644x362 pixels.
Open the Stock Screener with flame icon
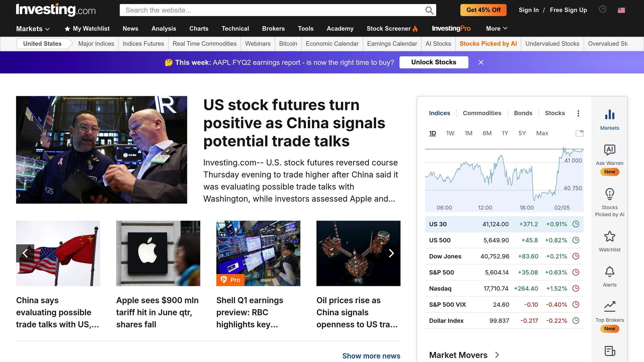(392, 29)
